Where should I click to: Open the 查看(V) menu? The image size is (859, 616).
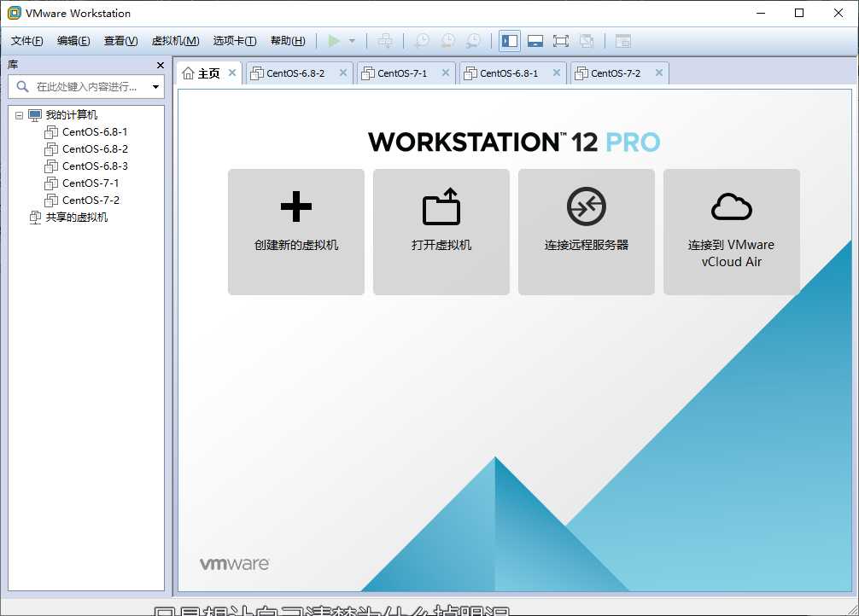coord(120,41)
